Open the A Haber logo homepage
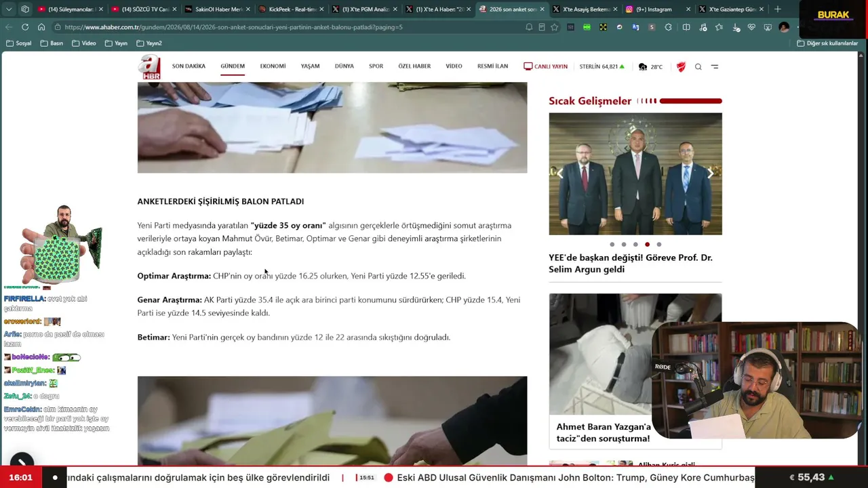This screenshot has height=488, width=868. (x=150, y=67)
